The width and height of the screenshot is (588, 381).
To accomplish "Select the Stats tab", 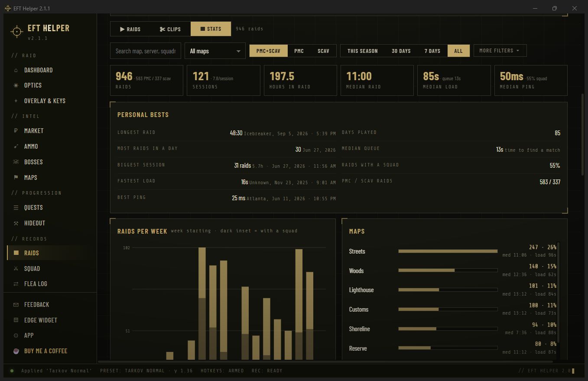I will pyautogui.click(x=211, y=29).
